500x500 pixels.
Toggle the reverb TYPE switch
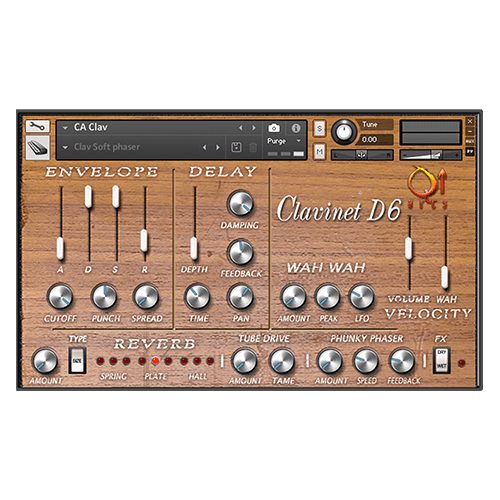pos(77,360)
